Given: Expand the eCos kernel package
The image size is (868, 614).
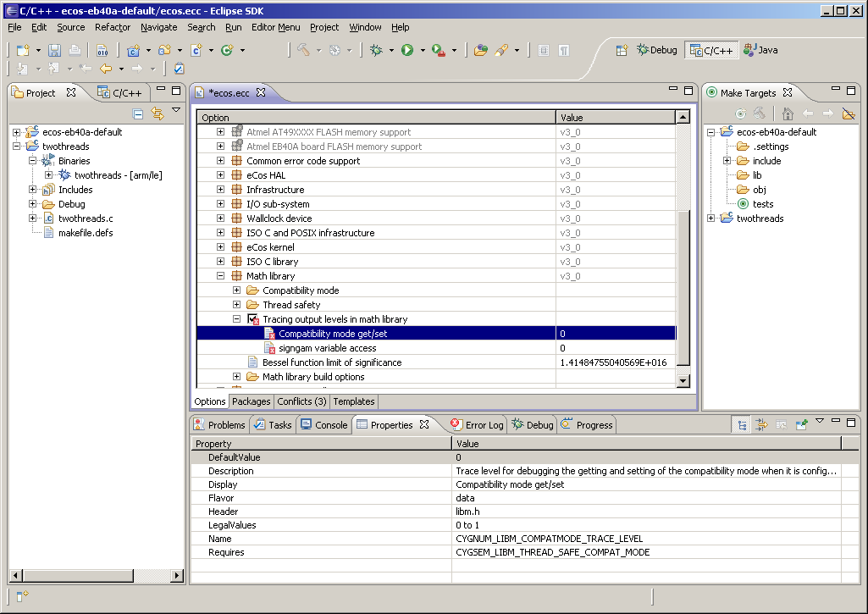Looking at the screenshot, I should click(x=220, y=247).
